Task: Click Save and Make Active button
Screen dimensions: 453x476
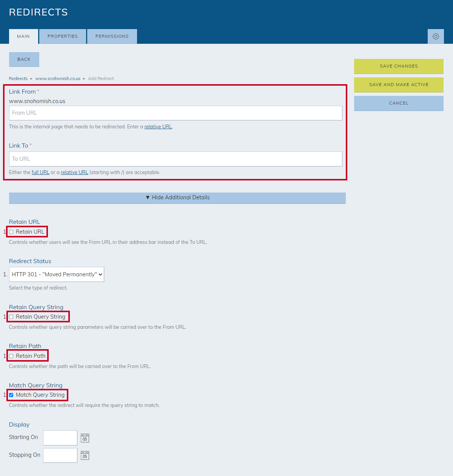Action: pyautogui.click(x=399, y=85)
